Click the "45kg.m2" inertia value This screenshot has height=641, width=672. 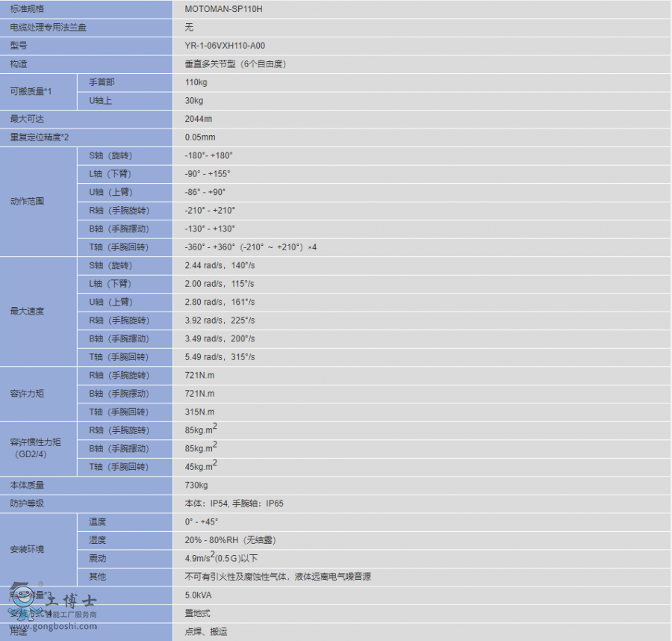(x=201, y=465)
